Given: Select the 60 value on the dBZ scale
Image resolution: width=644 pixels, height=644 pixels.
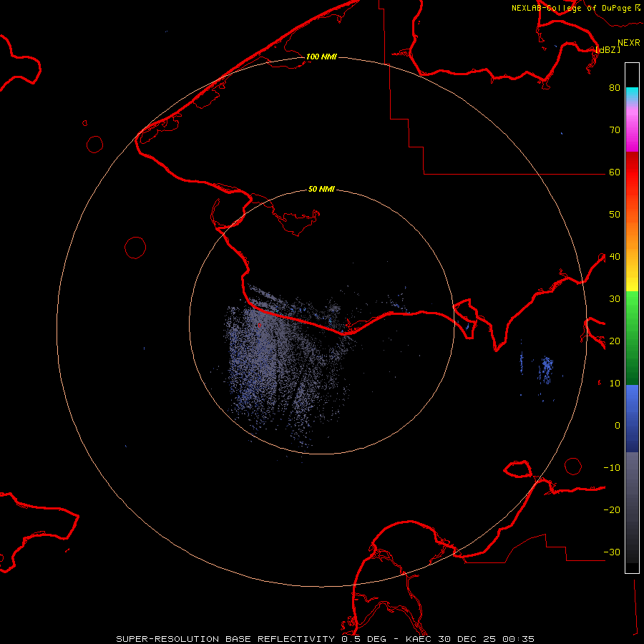Looking at the screenshot, I should 615,172.
